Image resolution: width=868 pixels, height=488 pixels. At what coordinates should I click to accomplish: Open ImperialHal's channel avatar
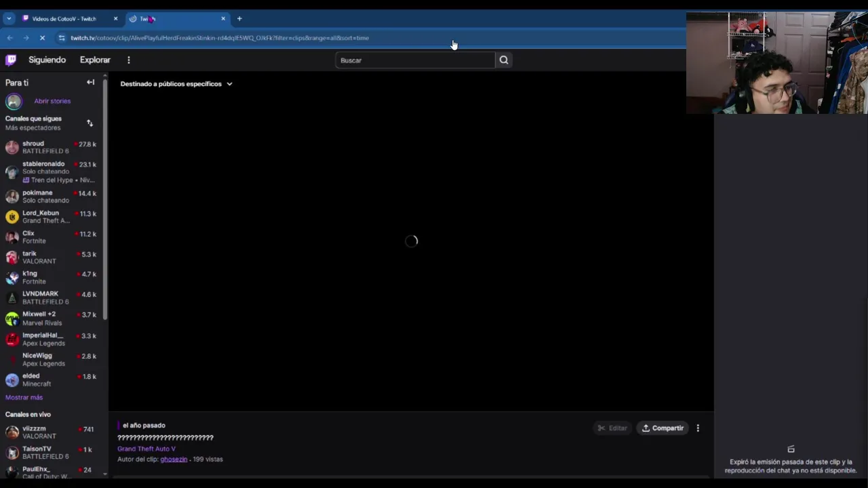click(x=12, y=339)
